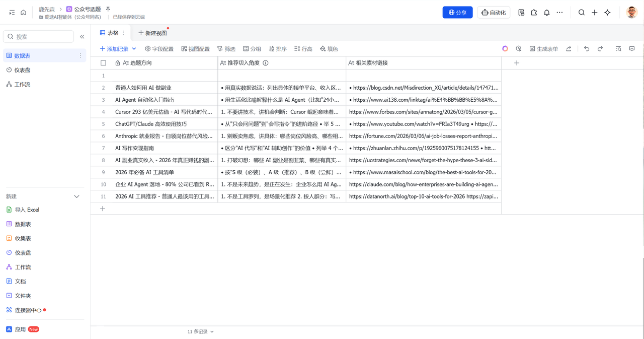Click the blue 分享 button
Screen dimensions: 644x339
coord(457,13)
